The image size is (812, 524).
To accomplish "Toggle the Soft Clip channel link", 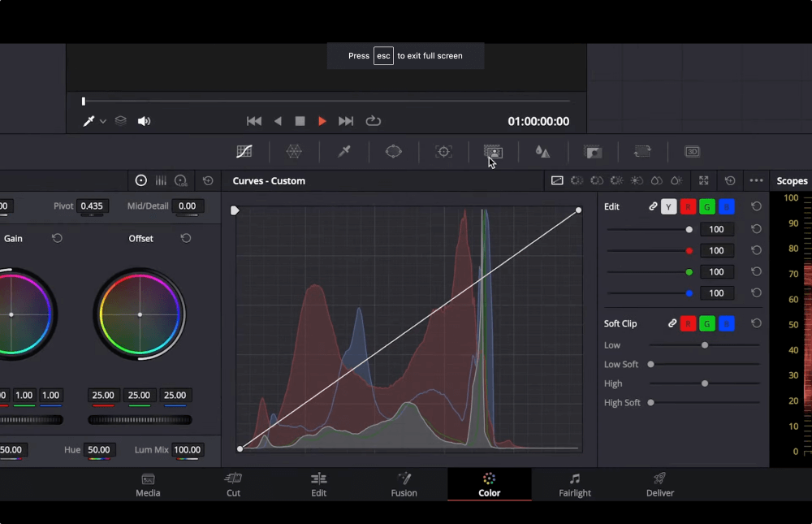I will pyautogui.click(x=672, y=323).
